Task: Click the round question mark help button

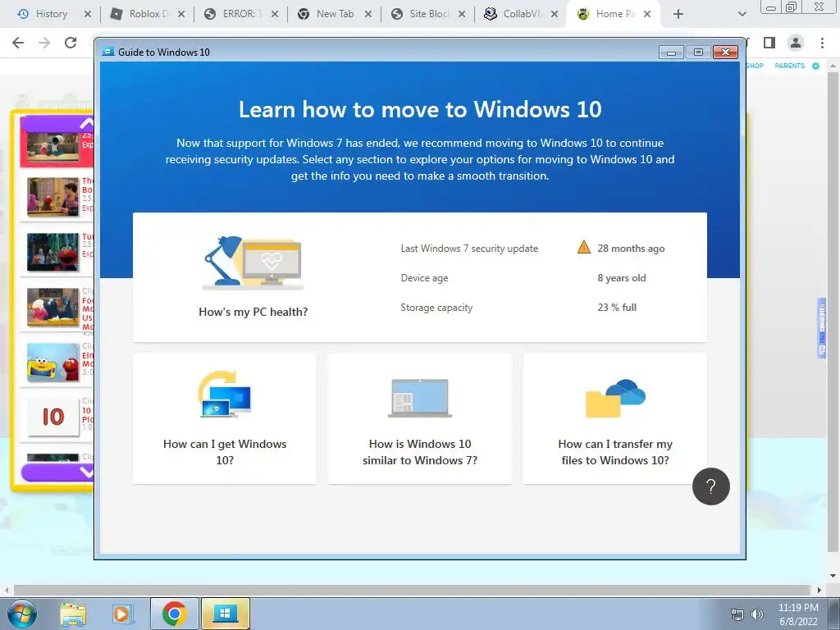Action: click(711, 486)
